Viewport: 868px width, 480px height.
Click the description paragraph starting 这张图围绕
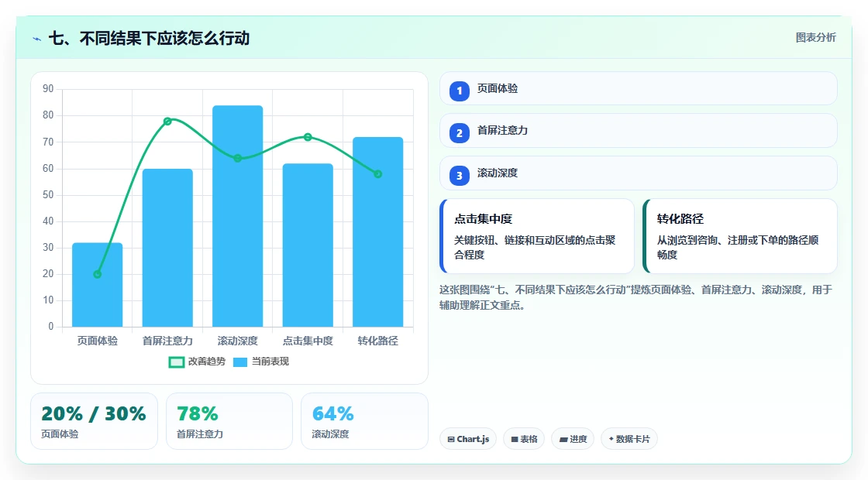point(636,297)
